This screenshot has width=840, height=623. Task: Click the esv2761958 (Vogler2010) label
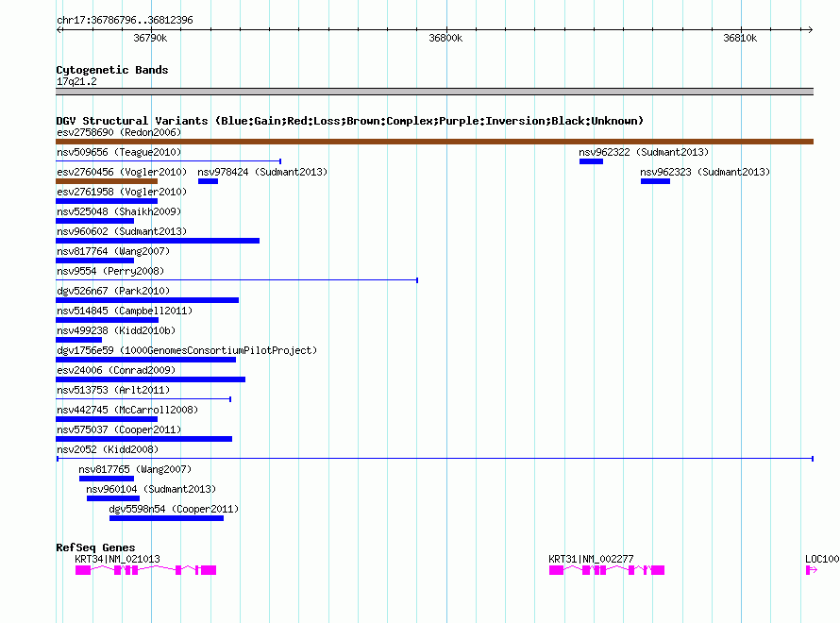[x=122, y=192]
